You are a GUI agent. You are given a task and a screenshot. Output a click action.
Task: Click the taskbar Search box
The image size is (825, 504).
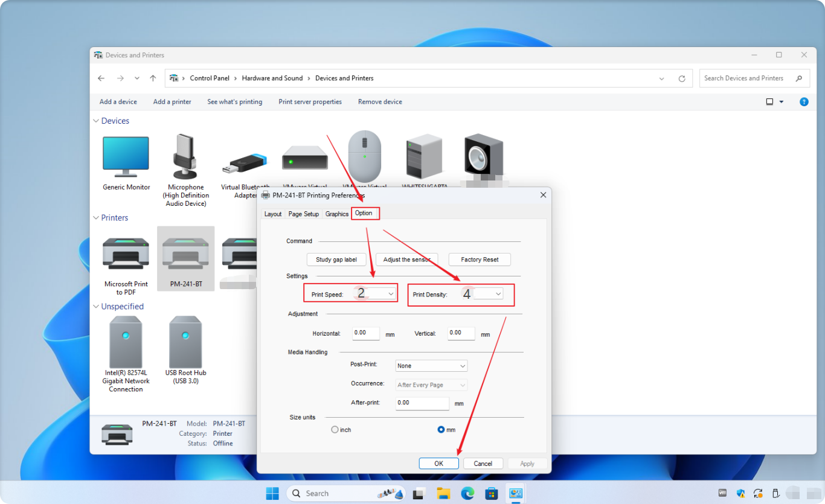coord(345,493)
